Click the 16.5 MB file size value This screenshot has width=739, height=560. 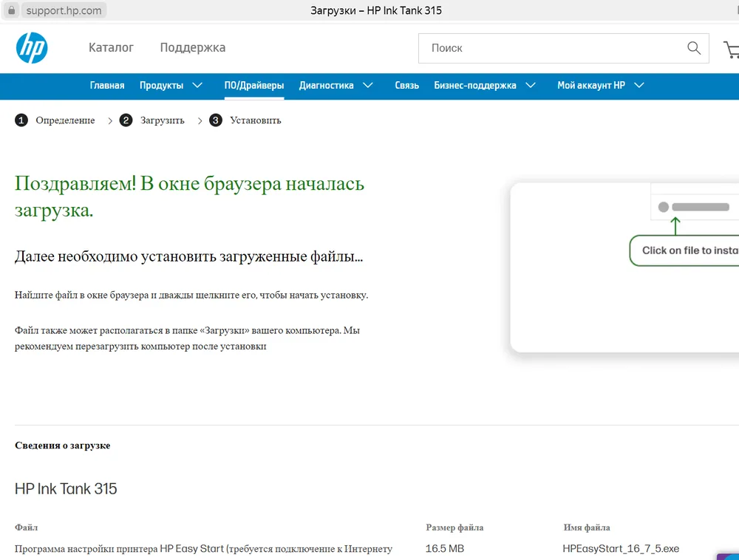pyautogui.click(x=444, y=549)
